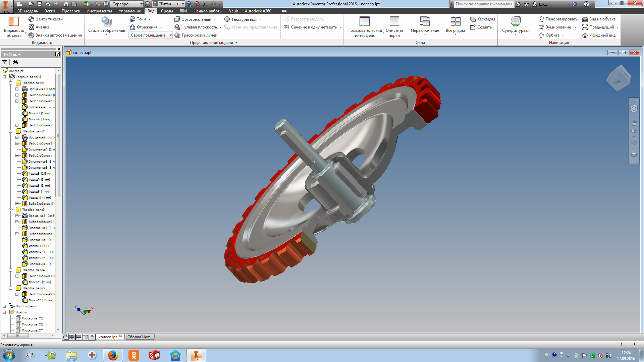The image size is (644, 362).
Task: Switch to the Сборка1.iam assembly tab
Action: click(139, 337)
